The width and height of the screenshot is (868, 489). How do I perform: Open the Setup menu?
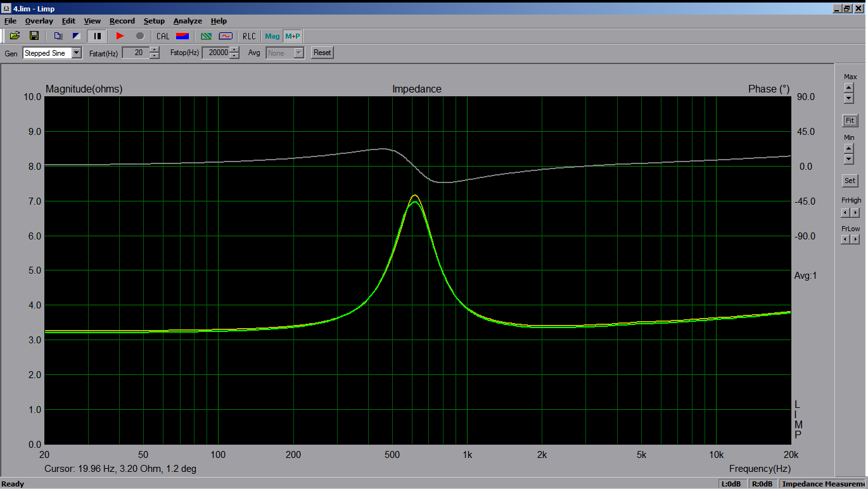click(x=154, y=21)
